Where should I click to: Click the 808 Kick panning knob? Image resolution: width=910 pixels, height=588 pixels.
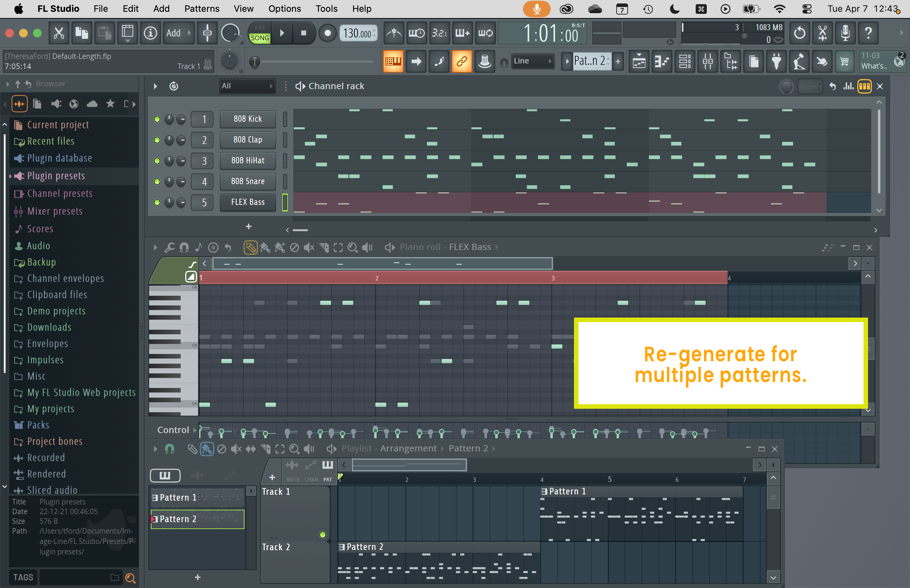(169, 119)
